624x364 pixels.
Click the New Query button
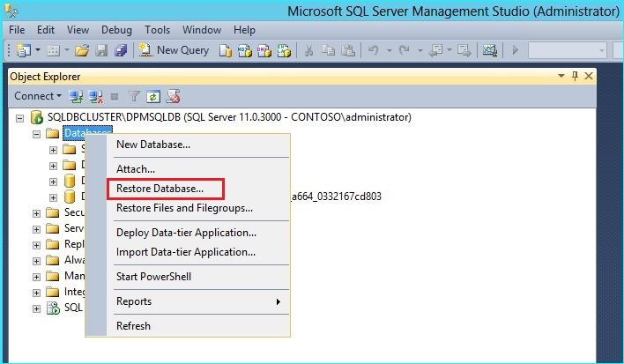[174, 50]
